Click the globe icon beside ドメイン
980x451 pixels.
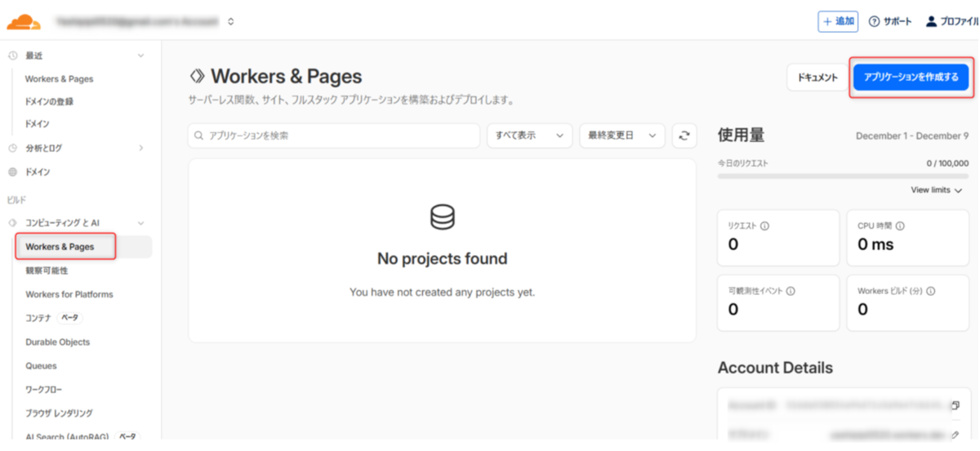(12, 172)
